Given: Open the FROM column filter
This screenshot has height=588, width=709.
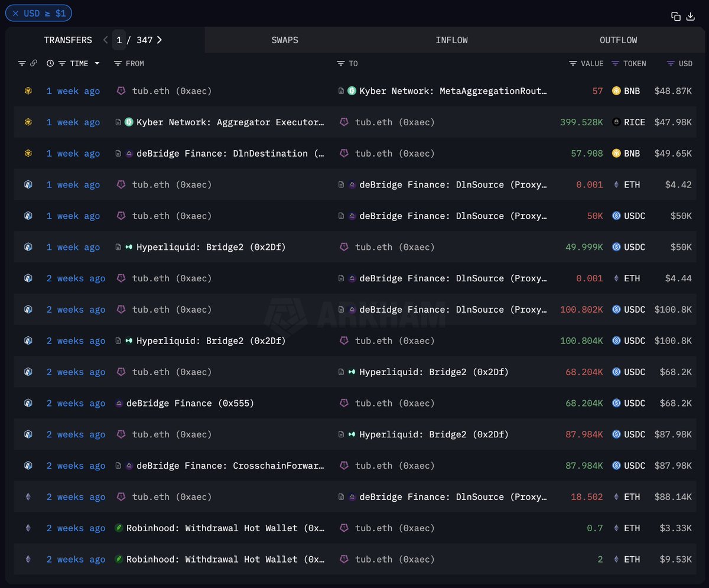Looking at the screenshot, I should [x=118, y=63].
